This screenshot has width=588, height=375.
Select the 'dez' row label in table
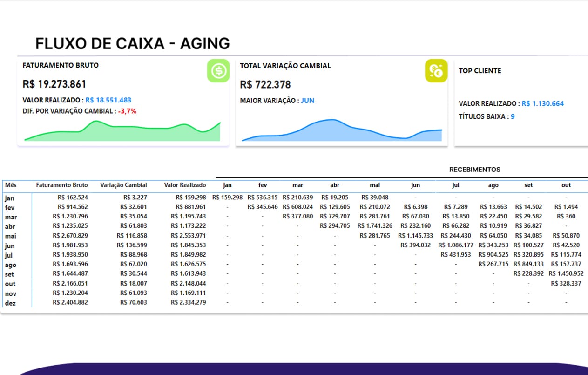pos(10,303)
